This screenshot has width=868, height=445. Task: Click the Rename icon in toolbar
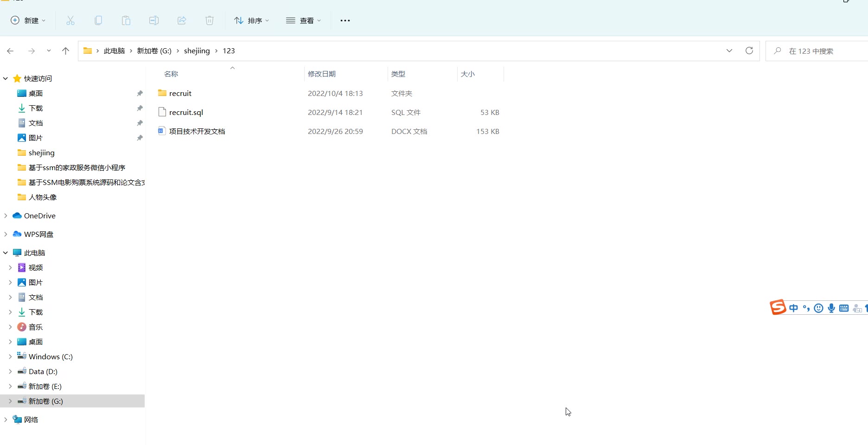[x=154, y=20]
